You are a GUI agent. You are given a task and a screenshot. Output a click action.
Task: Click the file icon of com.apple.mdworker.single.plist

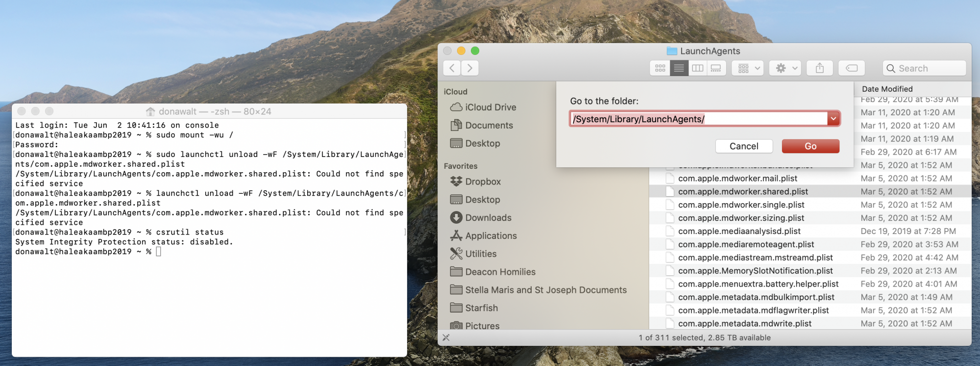pos(669,205)
